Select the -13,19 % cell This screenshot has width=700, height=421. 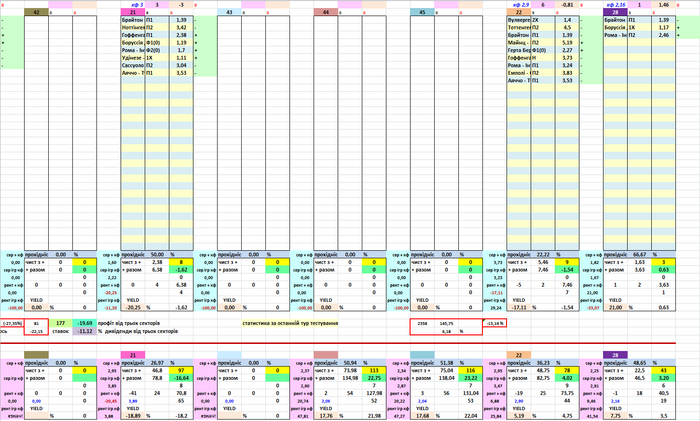click(495, 323)
